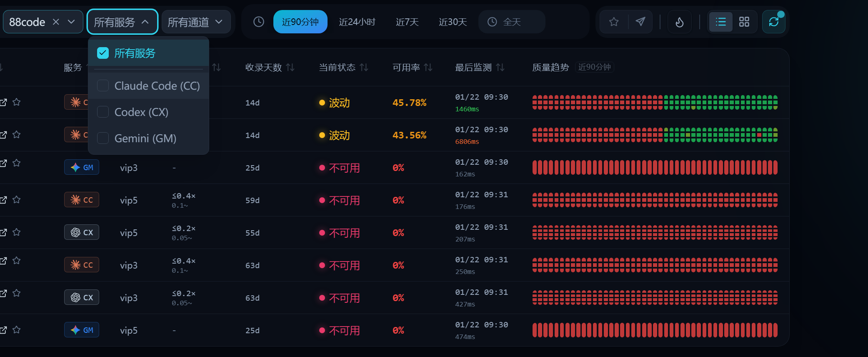Screen dimensions: 868x357
Task: Click the CX badge in vip3 row
Action: (x=82, y=297)
